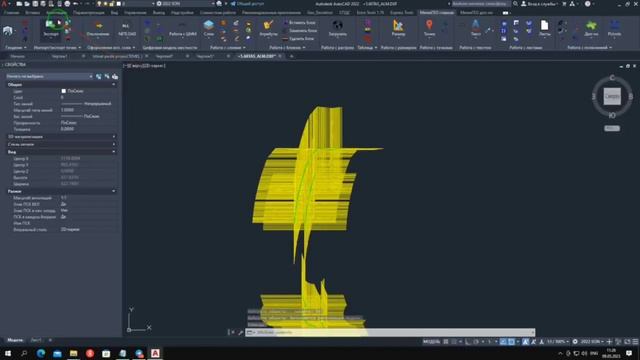Expand the 3D-визуализация section
The height and width of the screenshot is (360, 640).
[x=113, y=137]
